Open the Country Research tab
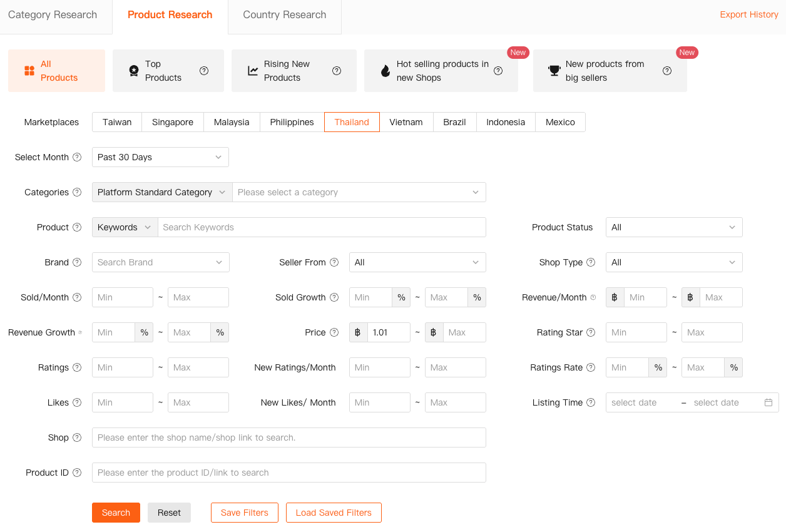Viewport: 786px width, 532px height. pos(284,14)
